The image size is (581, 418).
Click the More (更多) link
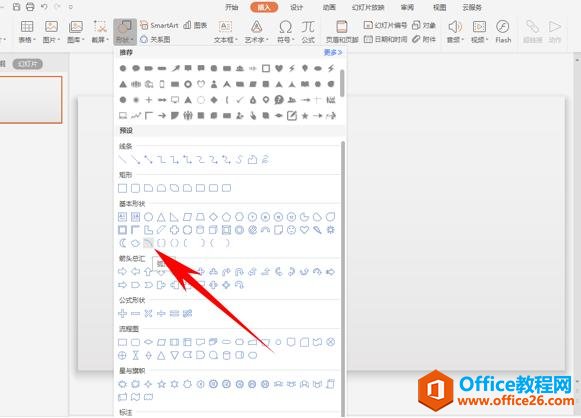coord(333,53)
